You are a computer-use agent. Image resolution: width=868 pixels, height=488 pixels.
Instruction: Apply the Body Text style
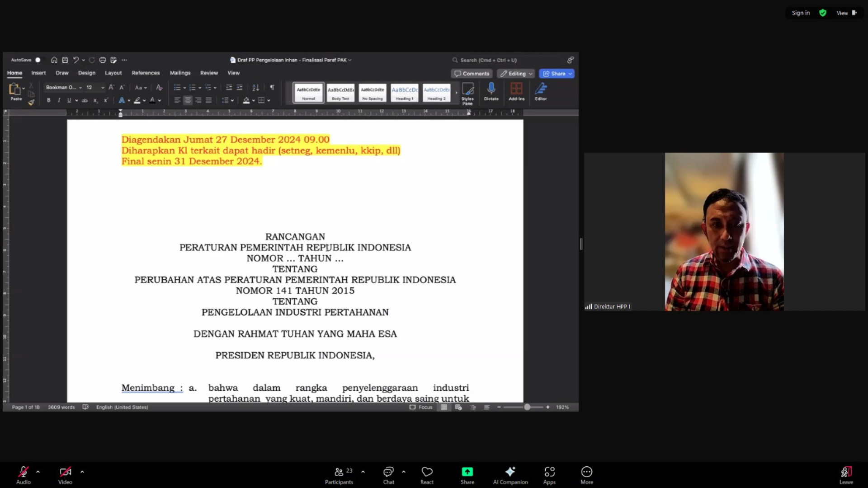point(340,93)
